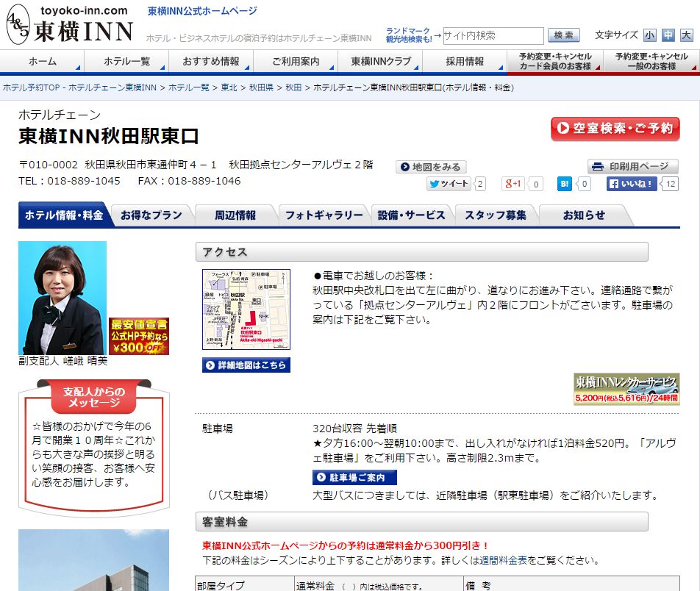700x591 pixels.
Task: Click the 地図をみる button
Action: [x=431, y=167]
